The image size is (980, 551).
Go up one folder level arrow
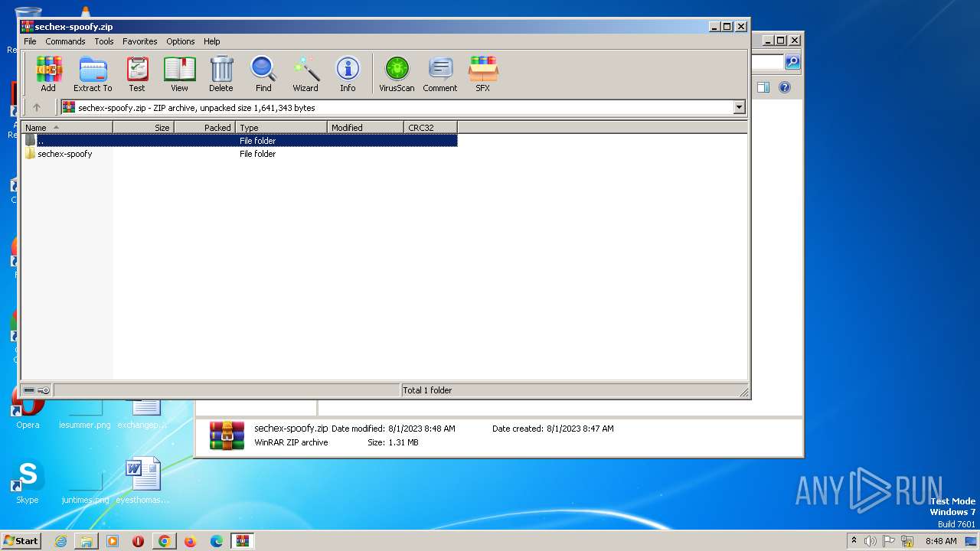(x=36, y=107)
